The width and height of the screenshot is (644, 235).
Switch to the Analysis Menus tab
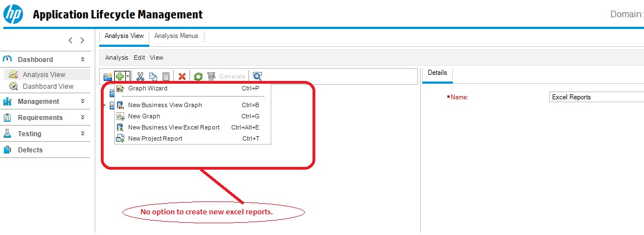pos(176,36)
